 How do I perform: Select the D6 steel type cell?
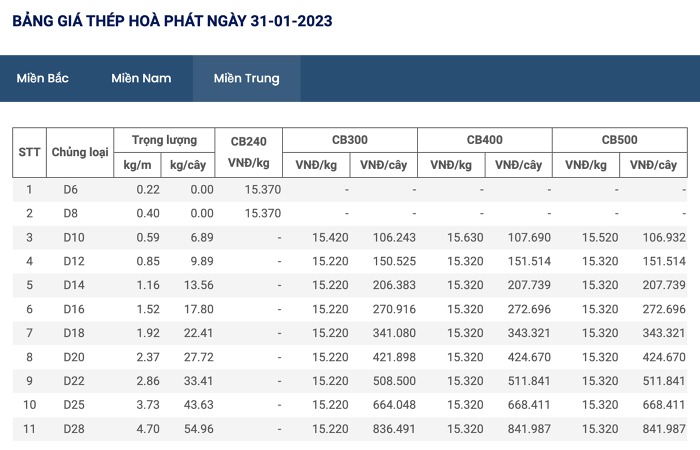pos(71,190)
